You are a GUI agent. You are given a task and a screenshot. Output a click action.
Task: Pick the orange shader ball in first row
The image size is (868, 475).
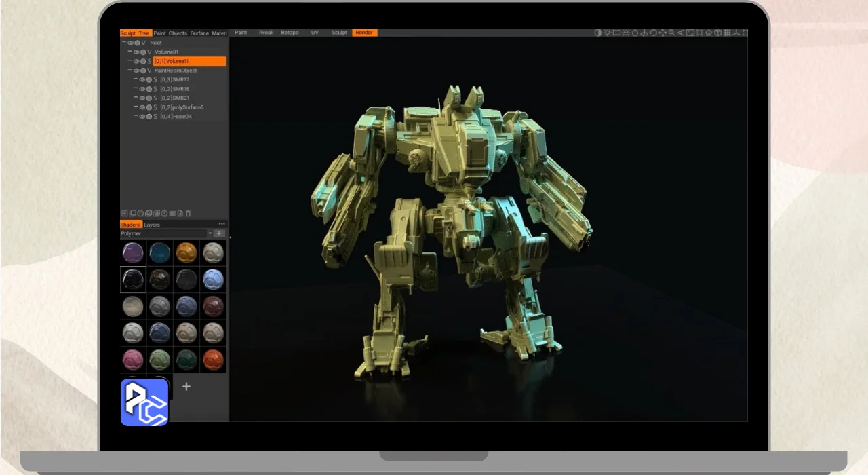[x=186, y=252]
